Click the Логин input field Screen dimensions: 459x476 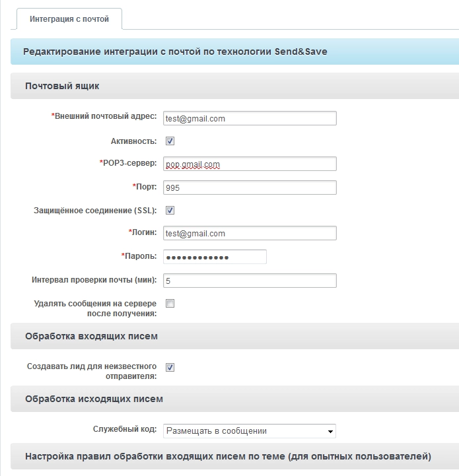pyautogui.click(x=250, y=233)
